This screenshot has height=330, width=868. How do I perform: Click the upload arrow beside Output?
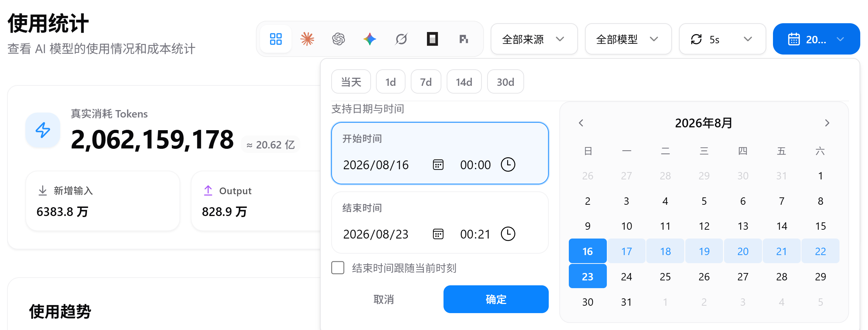tap(208, 190)
